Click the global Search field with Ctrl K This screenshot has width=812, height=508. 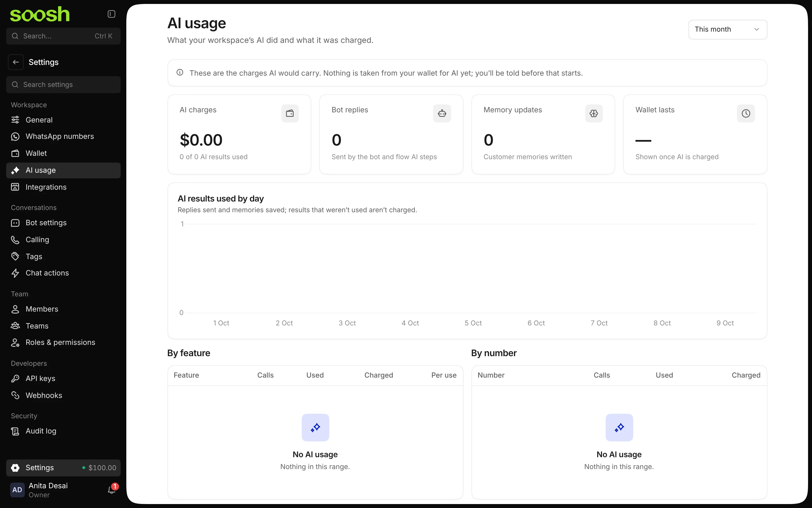pos(63,36)
